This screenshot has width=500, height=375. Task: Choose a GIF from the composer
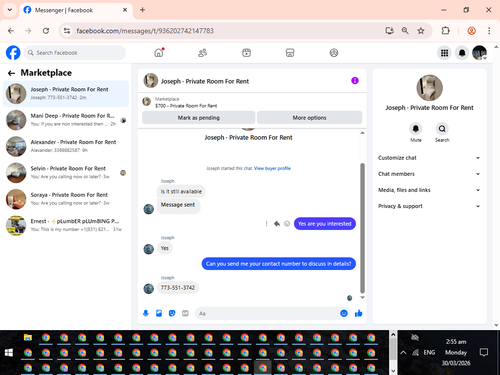(185, 313)
